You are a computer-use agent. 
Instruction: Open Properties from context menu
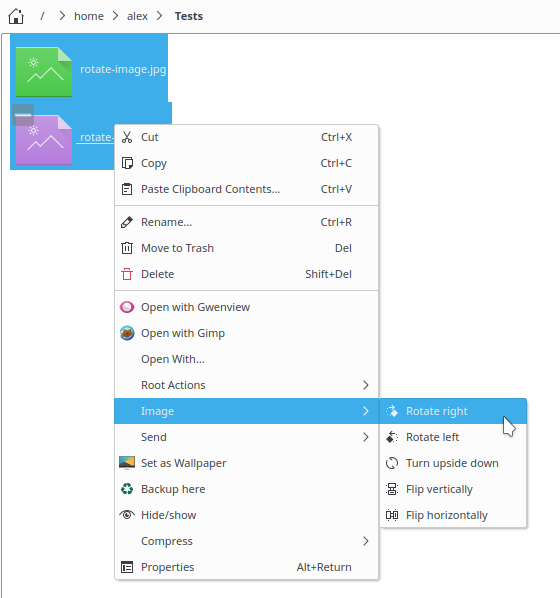pos(246,567)
